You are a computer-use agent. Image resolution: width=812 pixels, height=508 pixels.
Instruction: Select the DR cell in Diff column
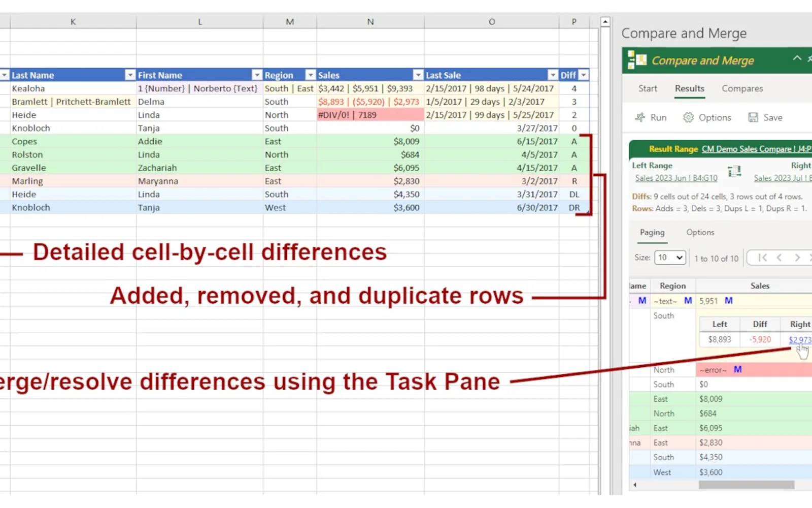[574, 207]
